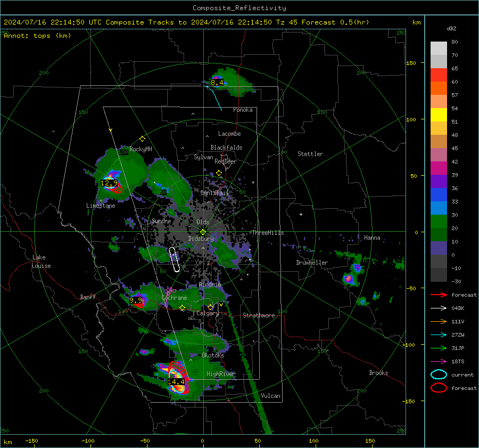
Task: Click the Ponoka town label
Action: [x=243, y=110]
